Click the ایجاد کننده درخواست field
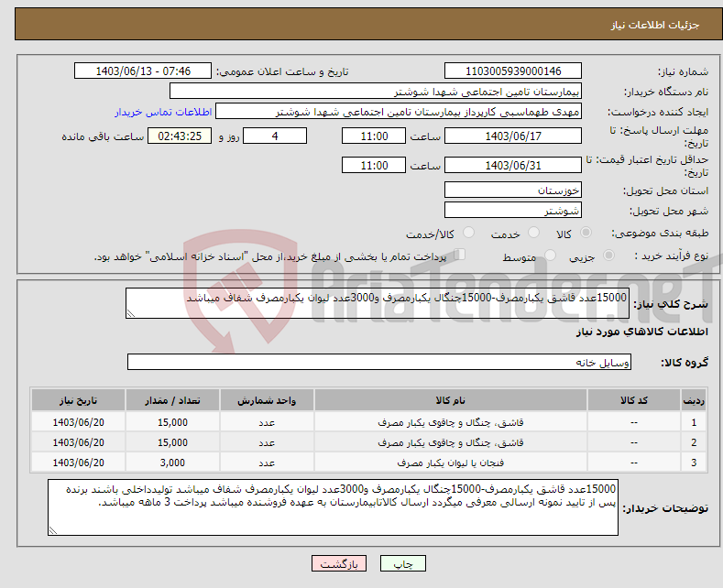The width and height of the screenshot is (723, 588). pyautogui.click(x=399, y=112)
